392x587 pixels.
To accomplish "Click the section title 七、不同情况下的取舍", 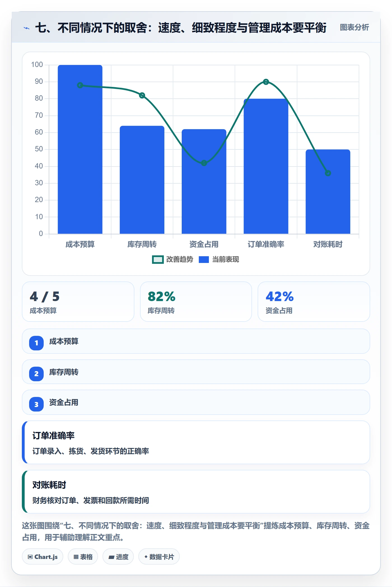I will pyautogui.click(x=181, y=28).
